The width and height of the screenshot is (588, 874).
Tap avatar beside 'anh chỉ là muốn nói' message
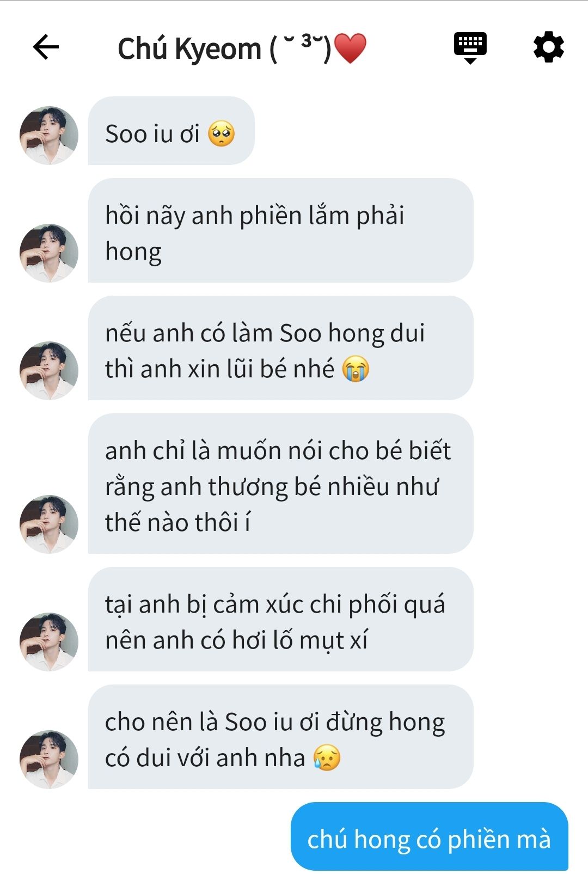pos(49,524)
